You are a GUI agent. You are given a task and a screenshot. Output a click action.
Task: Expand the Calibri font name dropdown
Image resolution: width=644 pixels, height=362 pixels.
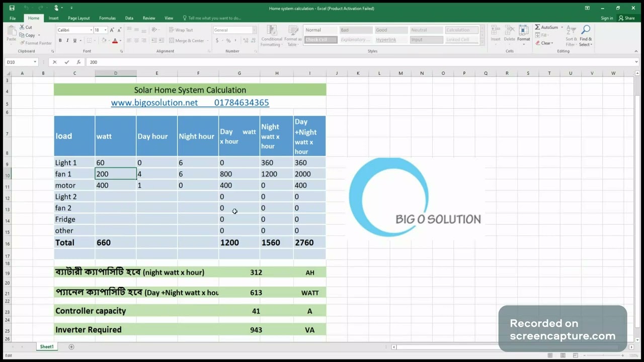pos(91,30)
